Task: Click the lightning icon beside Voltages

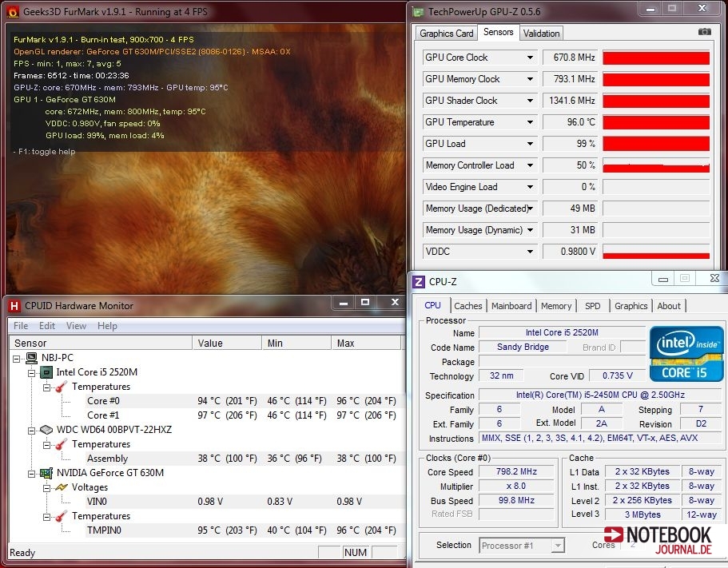Action: coord(62,487)
